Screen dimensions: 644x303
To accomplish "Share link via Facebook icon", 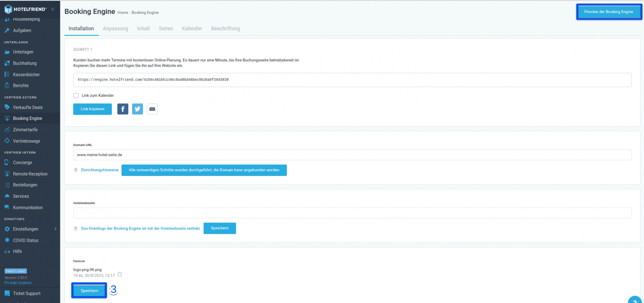I will coord(123,109).
